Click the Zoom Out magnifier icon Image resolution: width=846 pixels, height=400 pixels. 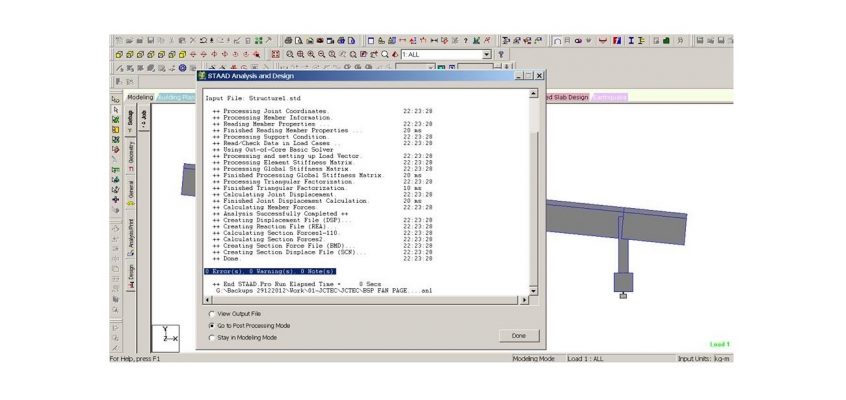322,55
